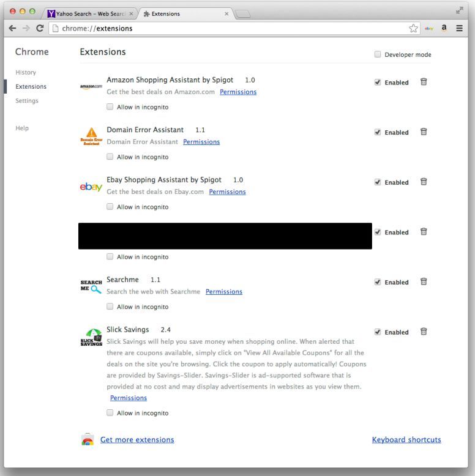Allow Searchme in incognito
The image size is (475, 476).
click(x=110, y=307)
